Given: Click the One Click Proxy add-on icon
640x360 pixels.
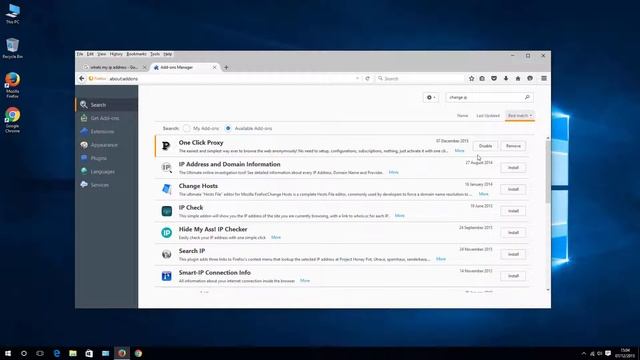Looking at the screenshot, I should click(x=166, y=146).
